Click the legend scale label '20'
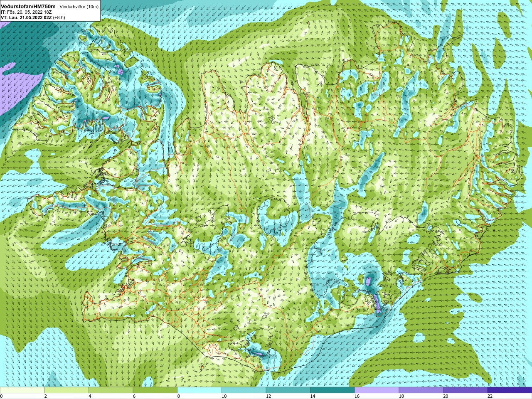The image size is (532, 399). (446, 396)
